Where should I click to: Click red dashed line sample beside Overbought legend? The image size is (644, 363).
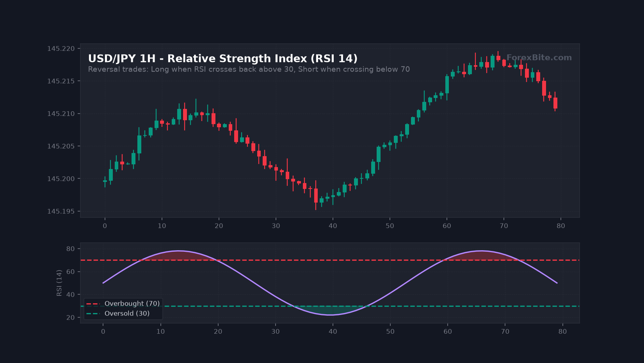[x=93, y=304]
